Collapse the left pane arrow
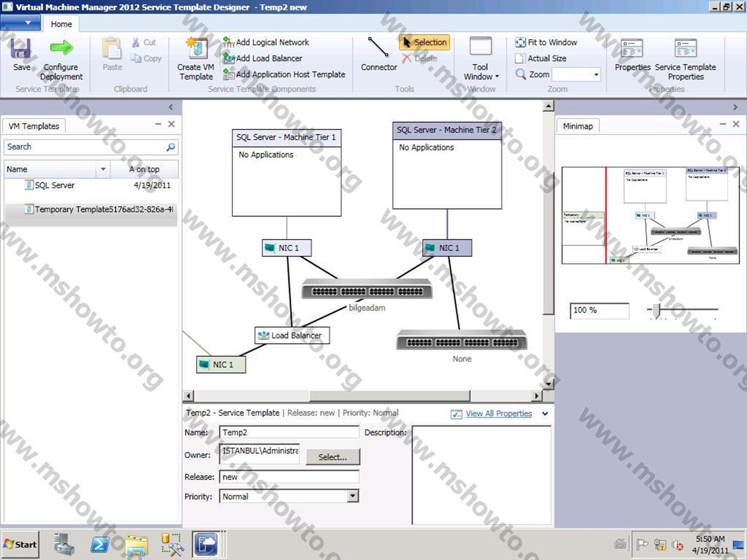The height and width of the screenshot is (560, 747). point(170,107)
